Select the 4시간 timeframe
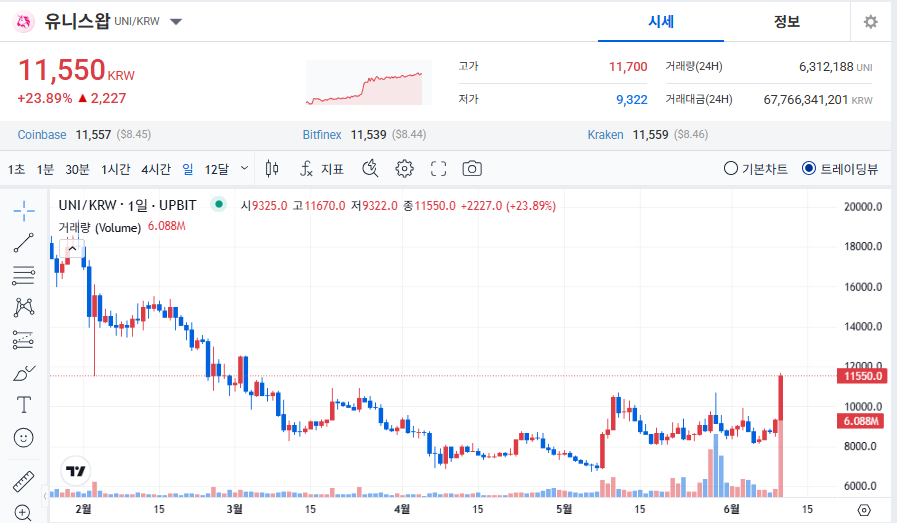 coord(156,169)
